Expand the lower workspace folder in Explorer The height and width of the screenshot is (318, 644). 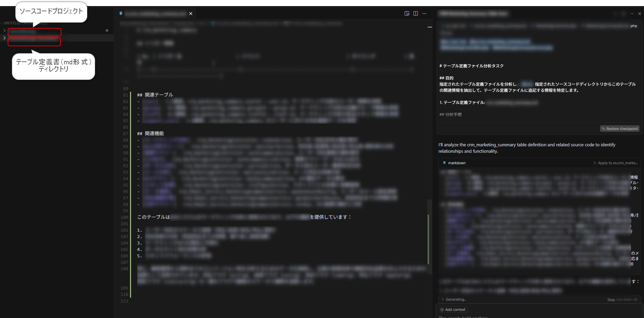[x=4, y=38]
